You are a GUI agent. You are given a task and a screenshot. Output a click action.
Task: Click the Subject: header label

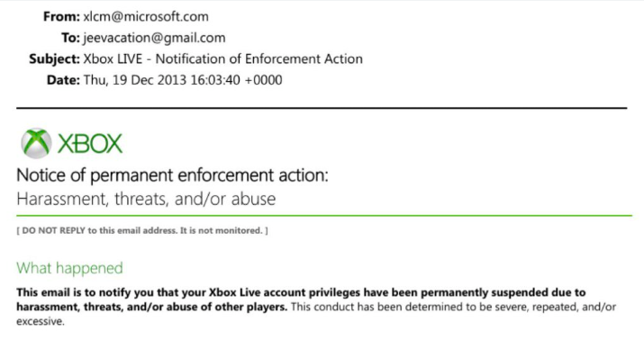pyautogui.click(x=54, y=59)
